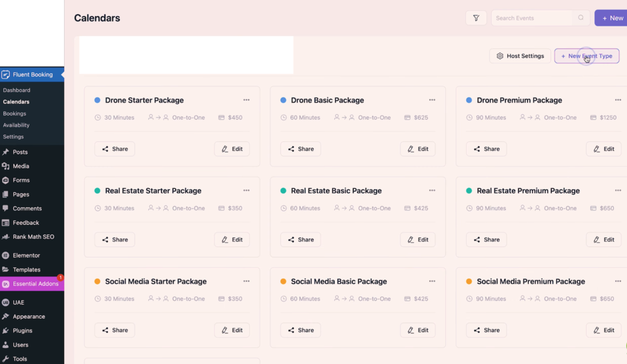
Task: Edit the Drone Basic Package
Action: click(x=417, y=149)
